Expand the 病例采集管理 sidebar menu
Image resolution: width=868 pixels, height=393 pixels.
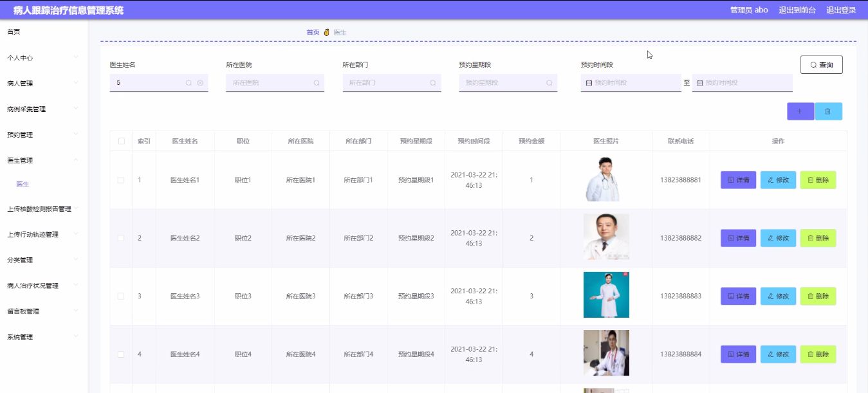(44, 109)
